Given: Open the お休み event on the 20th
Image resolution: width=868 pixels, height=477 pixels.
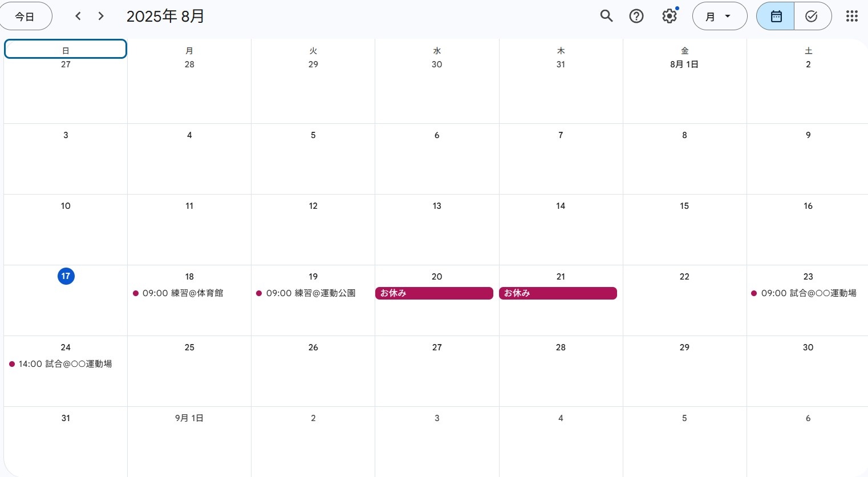Looking at the screenshot, I should point(434,293).
